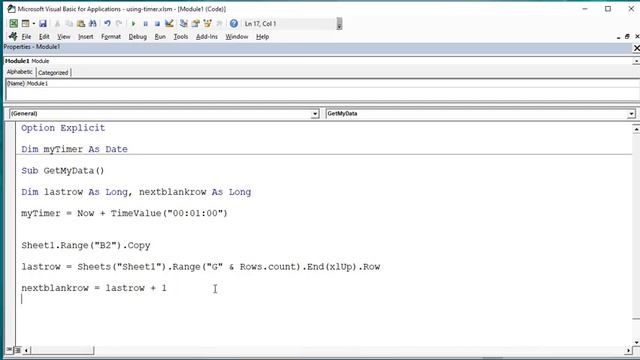Open the Insert menu
The height and width of the screenshot is (360, 640).
[x=86, y=37]
